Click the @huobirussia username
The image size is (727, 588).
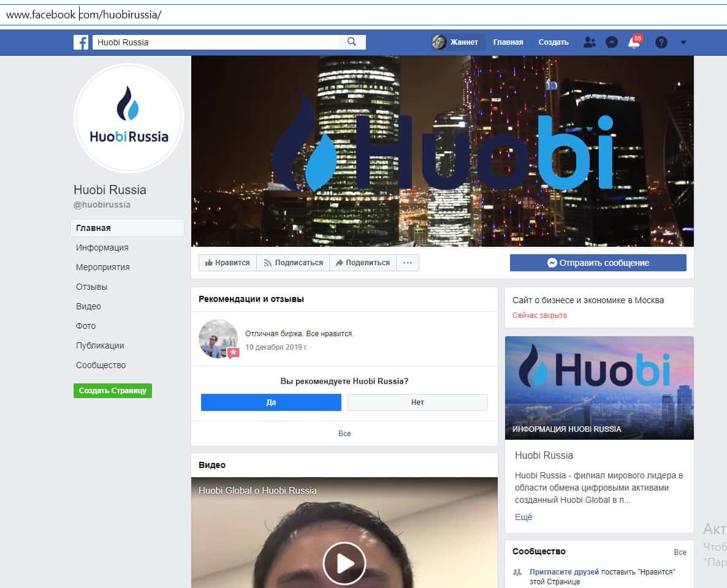tap(102, 205)
